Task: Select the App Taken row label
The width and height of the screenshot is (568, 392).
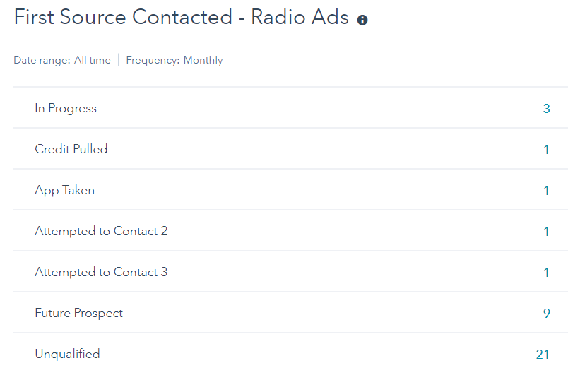Action: point(64,191)
